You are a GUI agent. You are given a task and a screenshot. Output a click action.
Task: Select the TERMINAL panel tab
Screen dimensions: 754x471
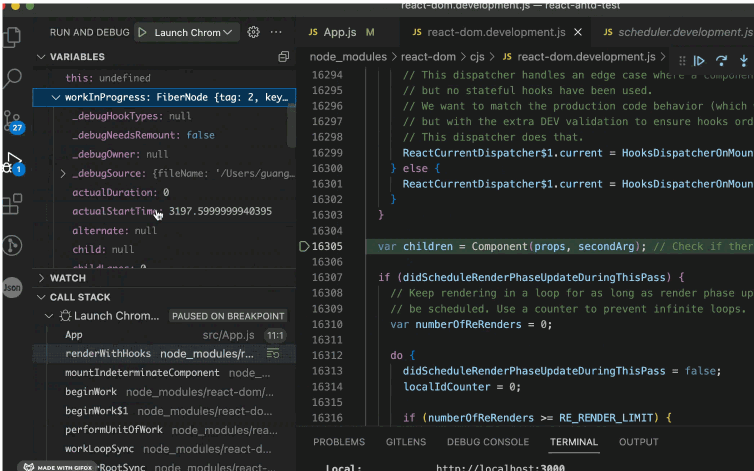pos(574,442)
